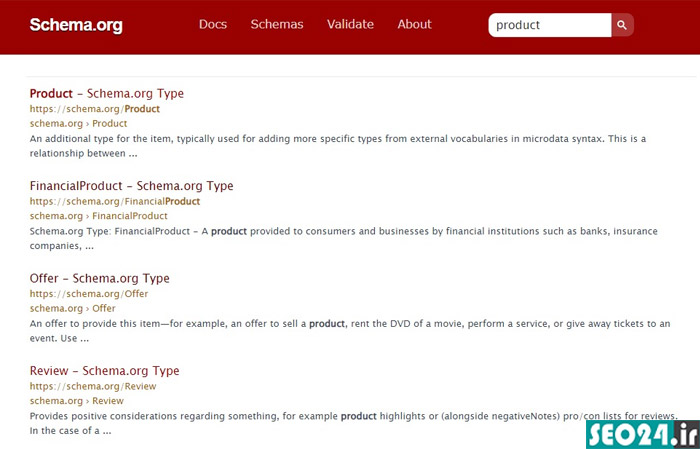Go to the Schemas page
700x449 pixels.
277,24
